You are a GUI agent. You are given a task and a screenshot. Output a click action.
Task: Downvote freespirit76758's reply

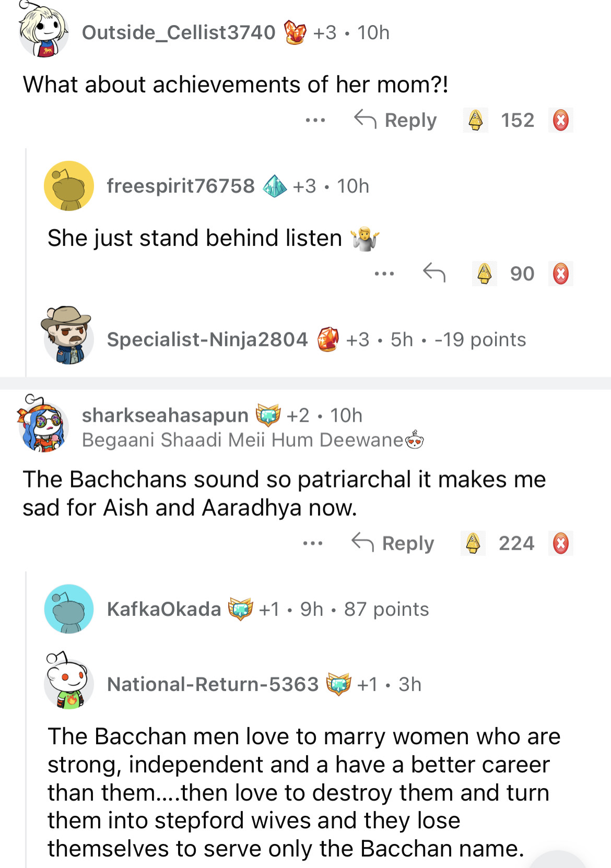[x=560, y=274]
